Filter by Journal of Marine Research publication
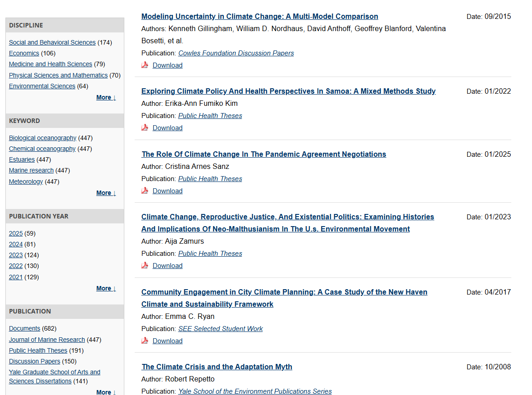 pos(47,340)
